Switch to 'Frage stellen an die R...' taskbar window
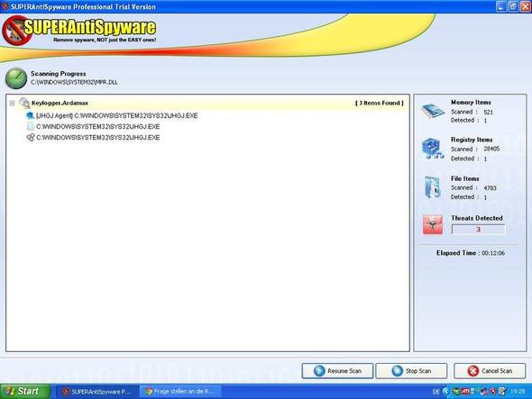Image resolution: width=532 pixels, height=399 pixels. 180,392
